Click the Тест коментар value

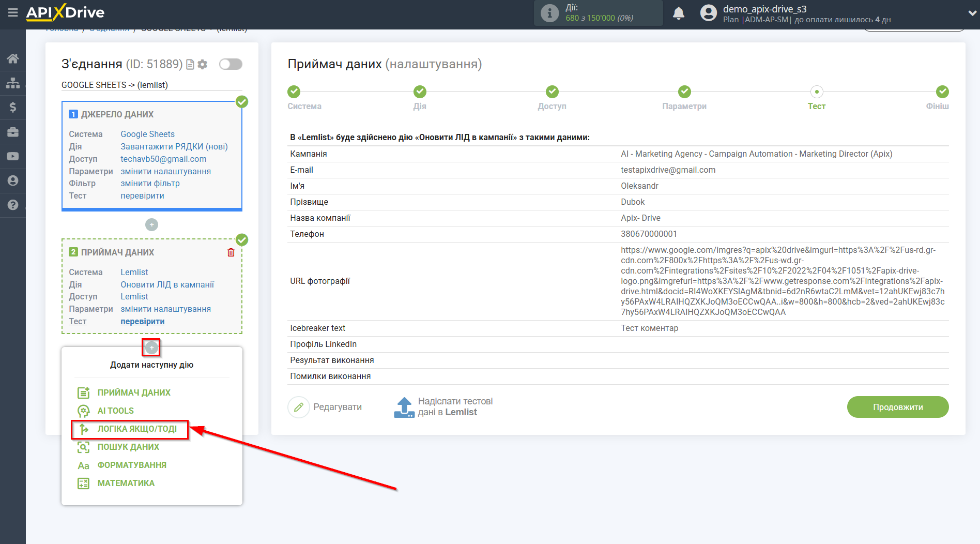pyautogui.click(x=649, y=328)
